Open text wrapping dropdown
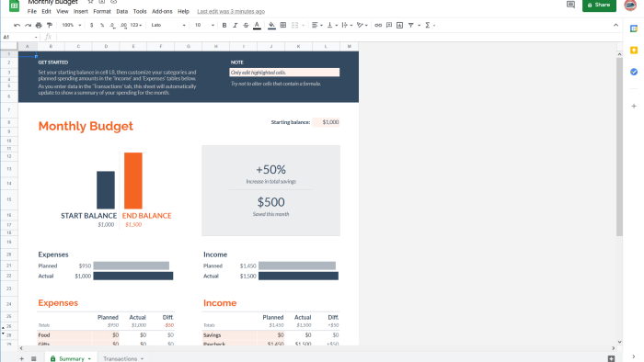The width and height of the screenshot is (644, 362). (347, 26)
